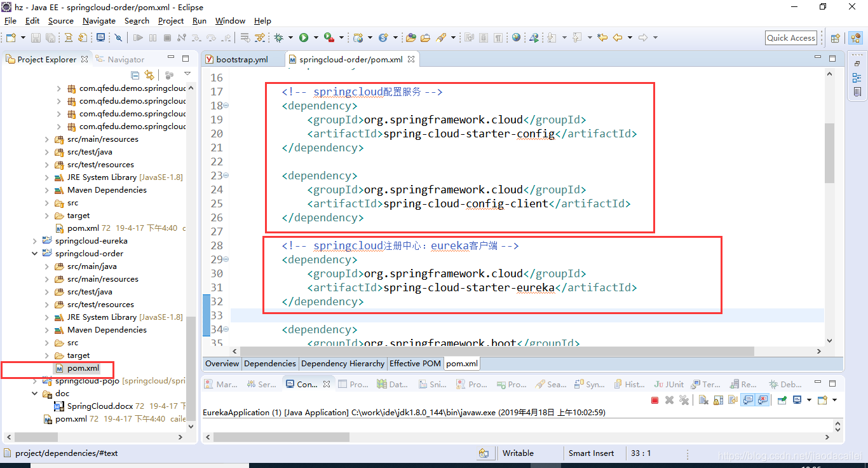Click the Last Edit Location arrow icon

point(602,38)
